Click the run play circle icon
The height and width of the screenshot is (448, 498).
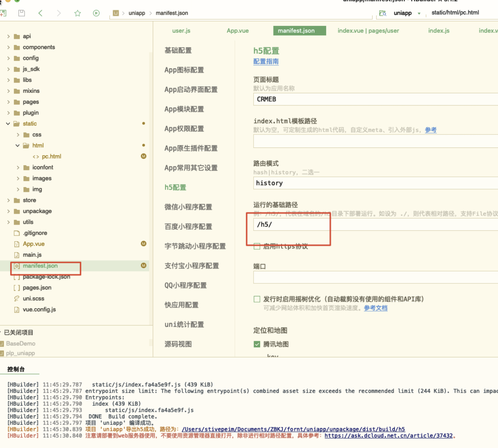(x=96, y=13)
